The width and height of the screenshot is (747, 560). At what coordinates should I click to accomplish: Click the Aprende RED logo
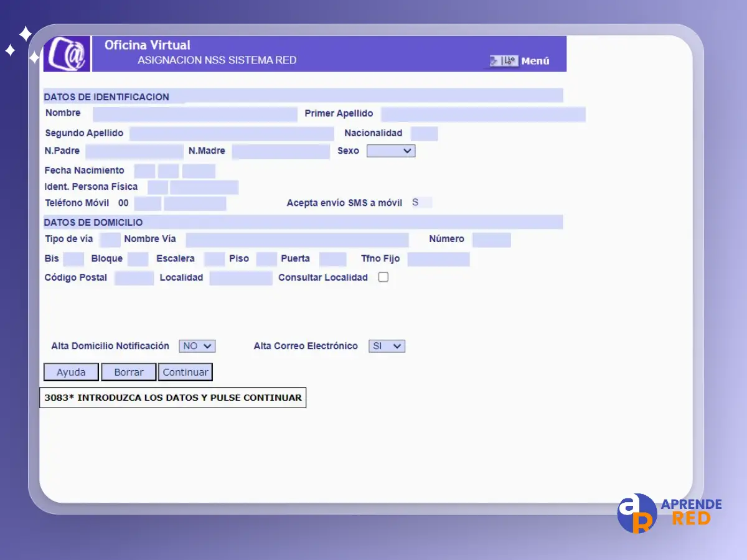click(x=669, y=512)
